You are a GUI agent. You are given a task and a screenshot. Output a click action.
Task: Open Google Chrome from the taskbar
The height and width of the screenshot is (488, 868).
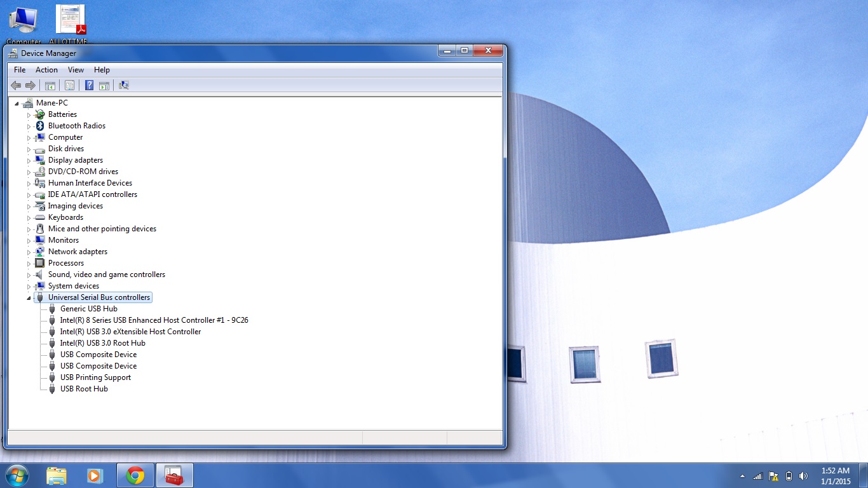(135, 475)
